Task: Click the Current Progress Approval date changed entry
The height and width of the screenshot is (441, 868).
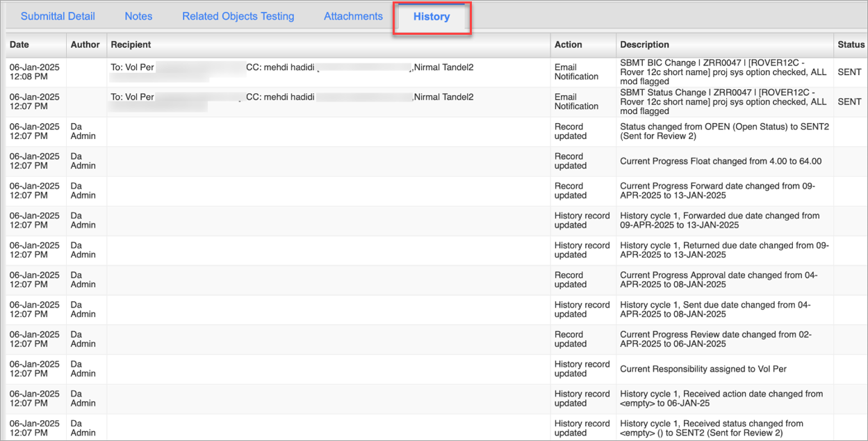Action: 719,280
